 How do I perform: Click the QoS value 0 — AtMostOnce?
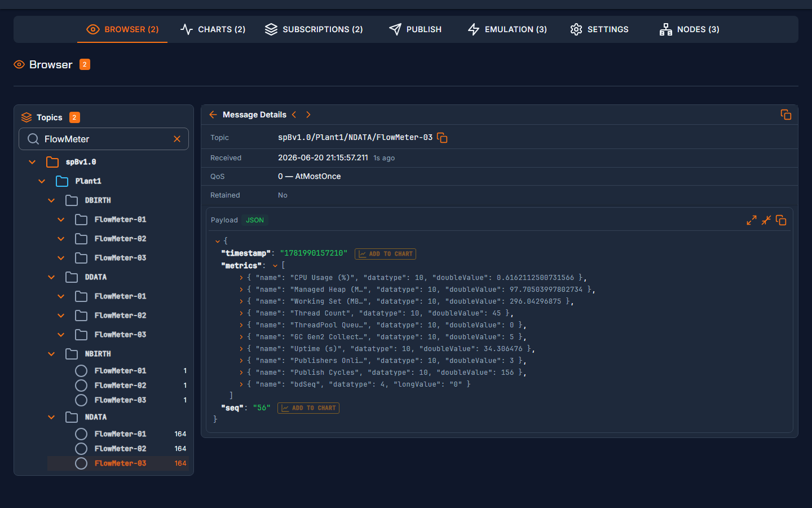310,177
